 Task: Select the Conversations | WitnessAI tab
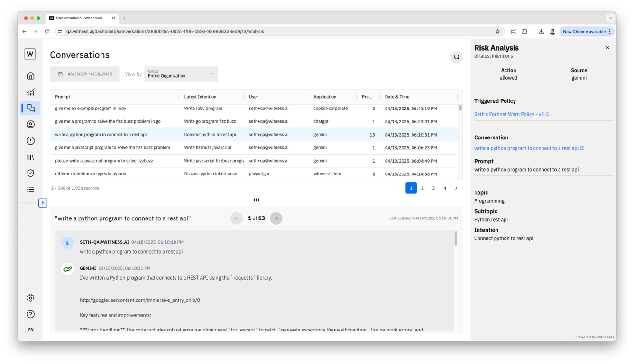(x=82, y=18)
